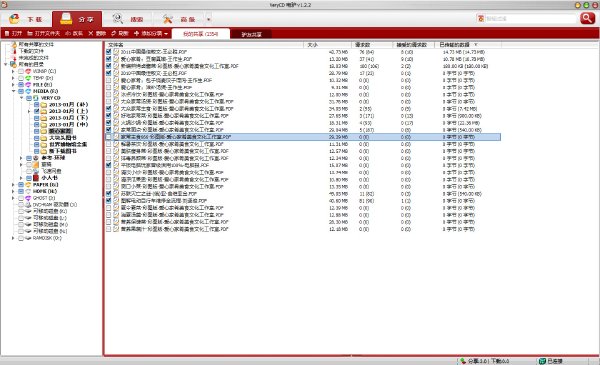Sort by the 接受的请求数 column header
600x365 pixels.
click(x=414, y=45)
